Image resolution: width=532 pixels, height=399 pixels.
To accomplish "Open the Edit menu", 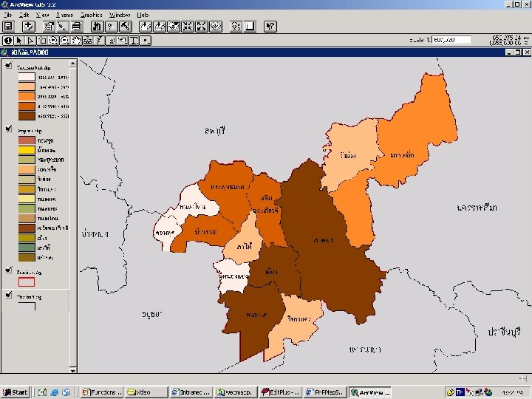I will click(x=24, y=15).
